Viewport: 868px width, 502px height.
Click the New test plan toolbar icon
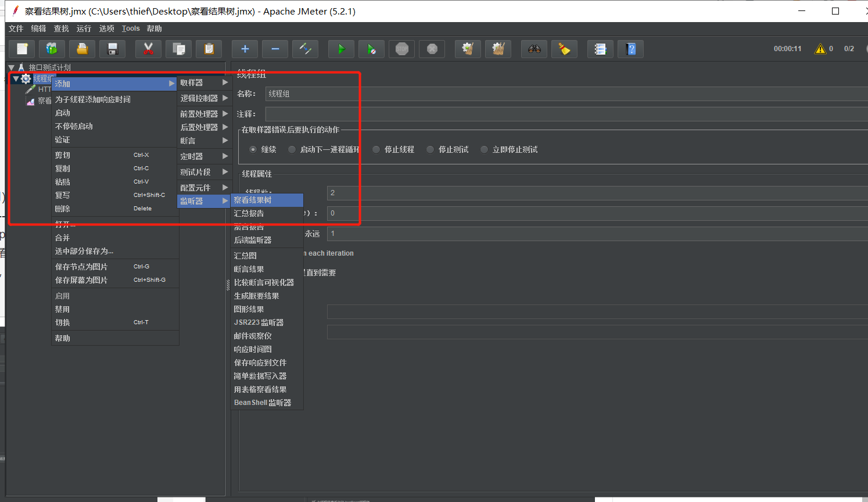pos(22,49)
